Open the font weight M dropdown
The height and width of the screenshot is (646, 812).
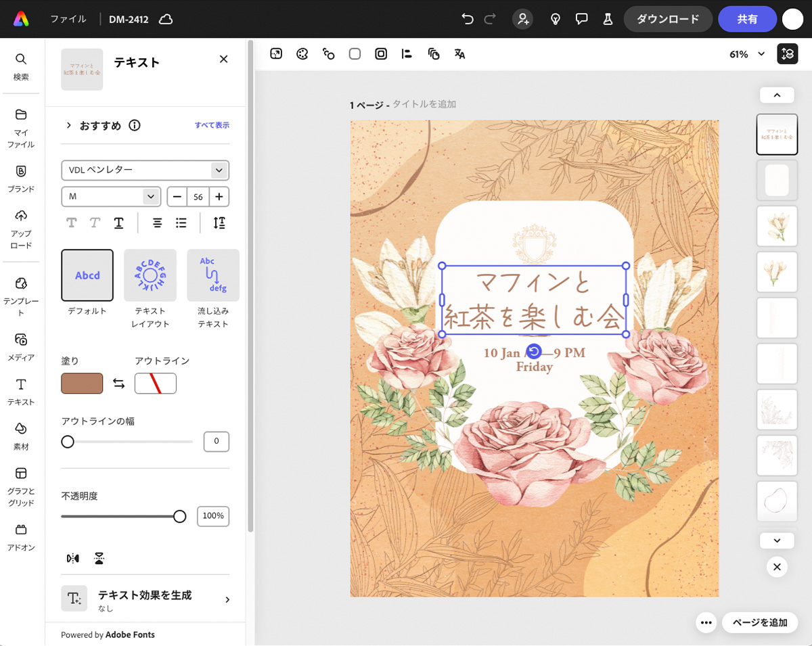click(111, 197)
